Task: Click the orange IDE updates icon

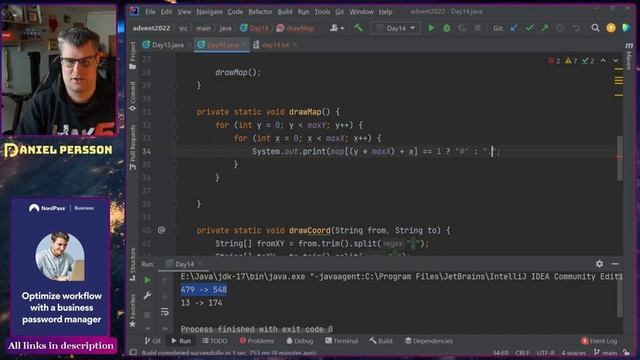Action: (611, 28)
